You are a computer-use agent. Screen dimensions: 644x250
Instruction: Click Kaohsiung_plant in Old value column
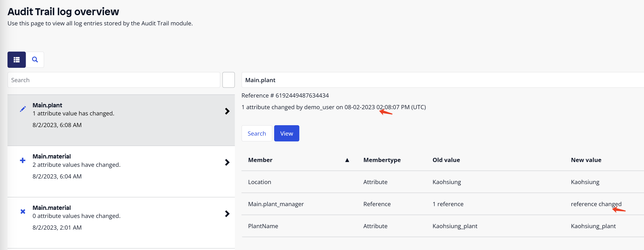[x=455, y=226]
